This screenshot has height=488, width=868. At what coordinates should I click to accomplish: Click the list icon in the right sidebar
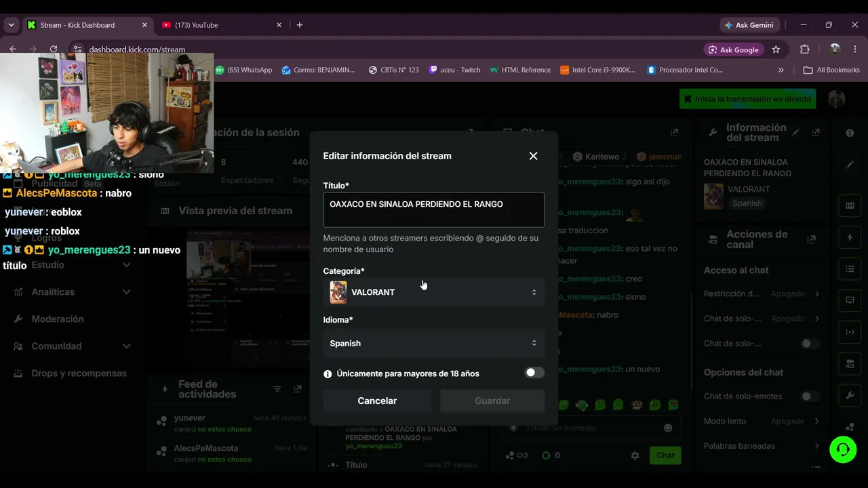pyautogui.click(x=850, y=269)
